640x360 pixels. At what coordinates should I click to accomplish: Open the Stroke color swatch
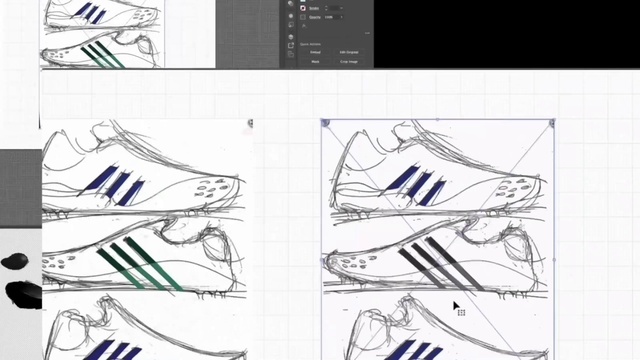click(303, 8)
